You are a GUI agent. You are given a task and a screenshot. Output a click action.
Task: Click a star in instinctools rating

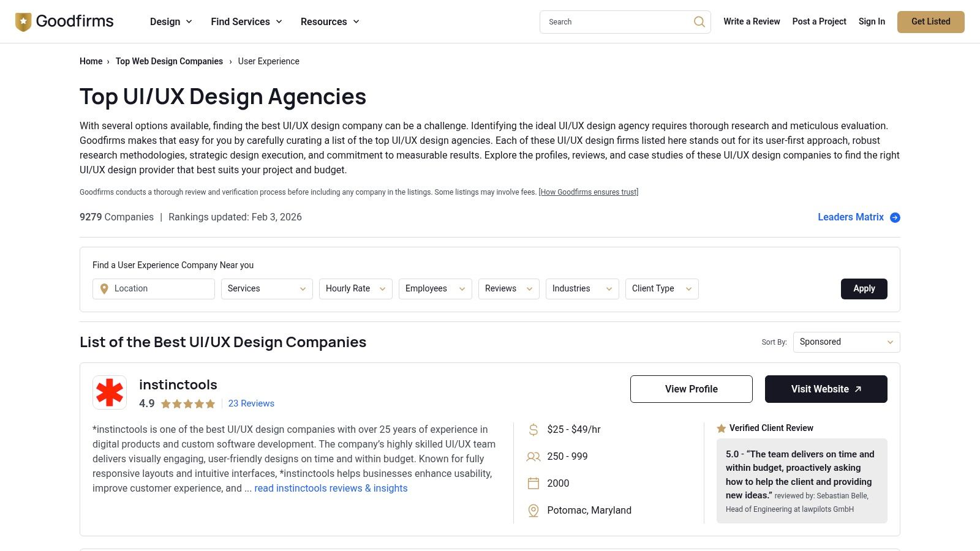coord(187,403)
